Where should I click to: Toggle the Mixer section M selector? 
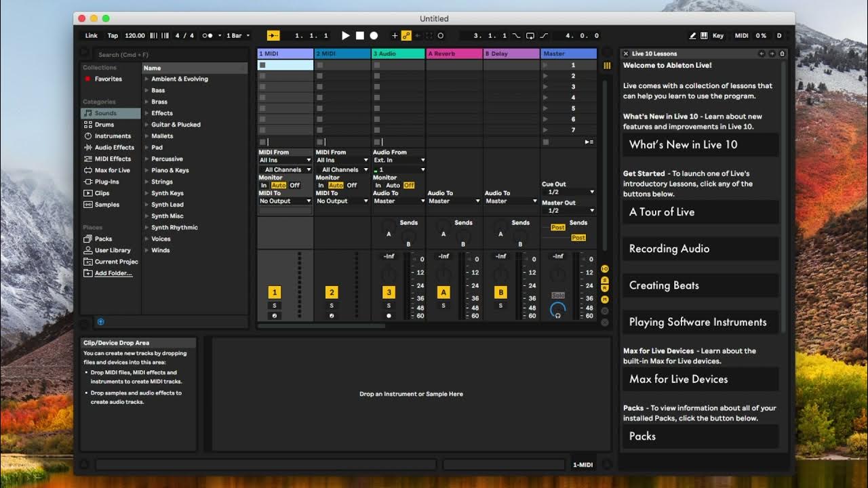tap(605, 300)
